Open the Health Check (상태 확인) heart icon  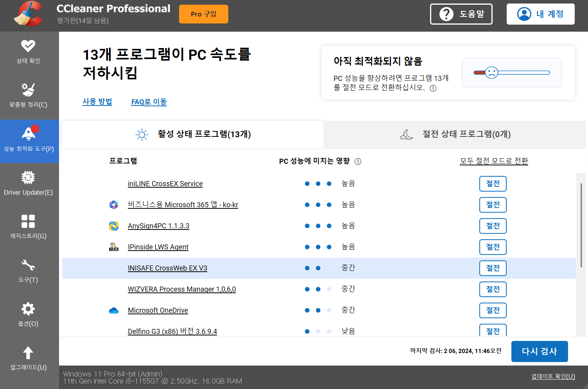click(x=28, y=46)
